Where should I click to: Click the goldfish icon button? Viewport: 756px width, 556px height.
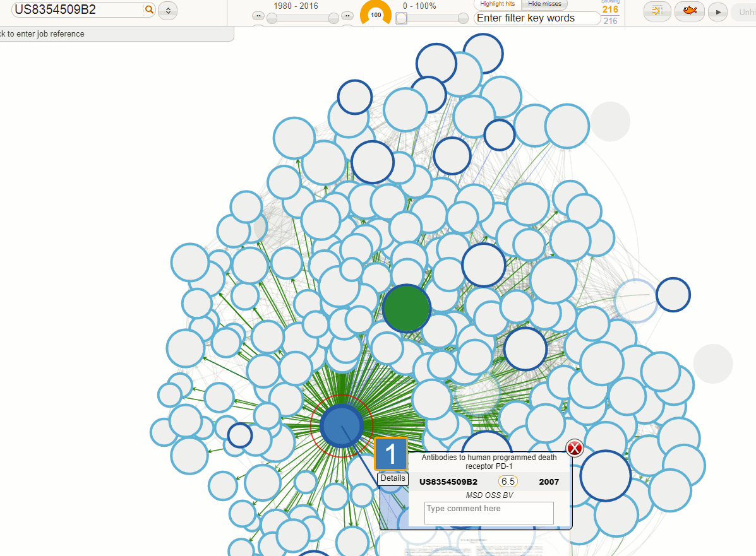coord(690,11)
